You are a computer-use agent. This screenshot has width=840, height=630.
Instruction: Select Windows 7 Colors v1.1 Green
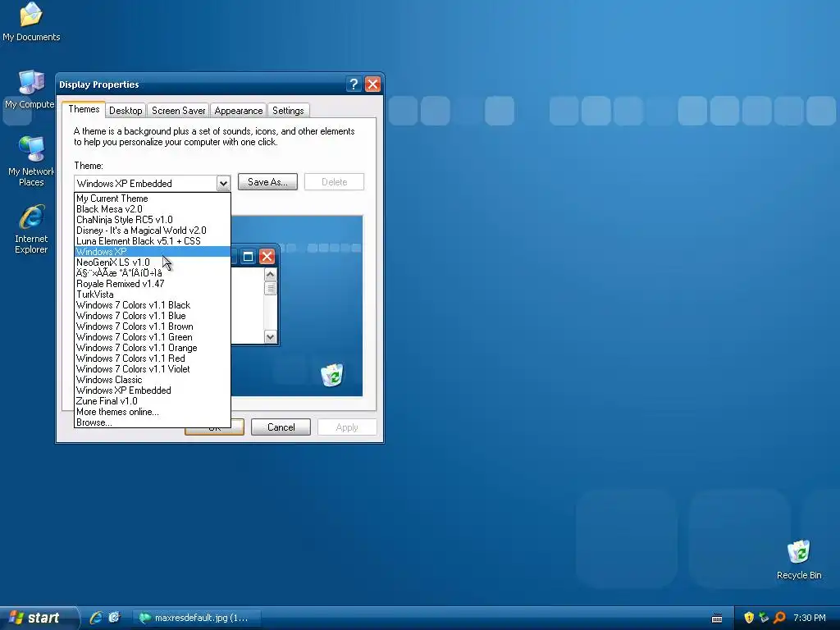153,337
